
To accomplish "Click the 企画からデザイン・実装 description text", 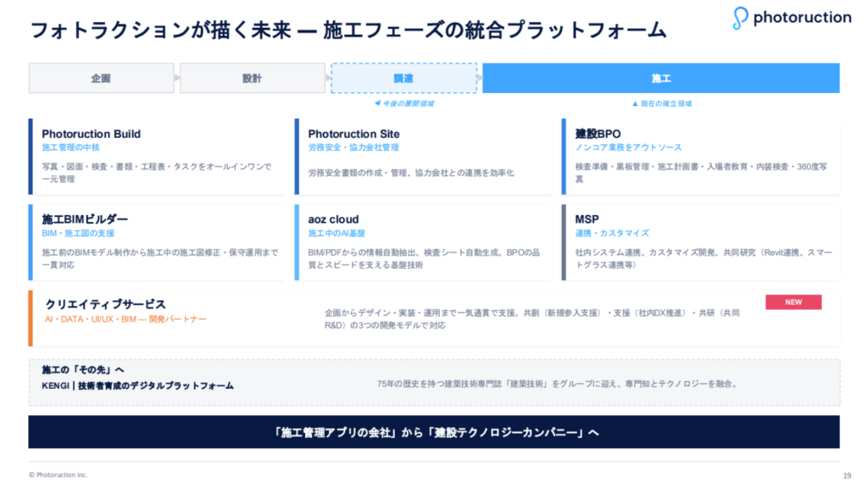I will [x=532, y=319].
